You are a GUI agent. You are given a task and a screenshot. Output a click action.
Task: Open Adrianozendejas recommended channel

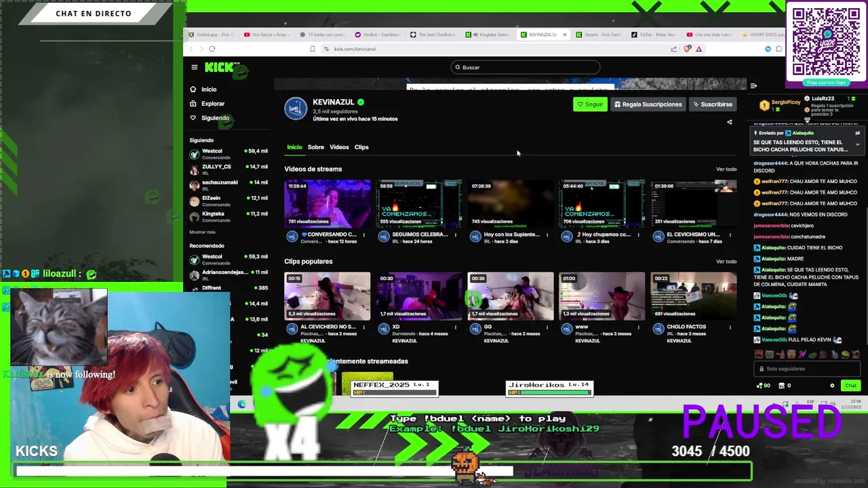point(229,274)
